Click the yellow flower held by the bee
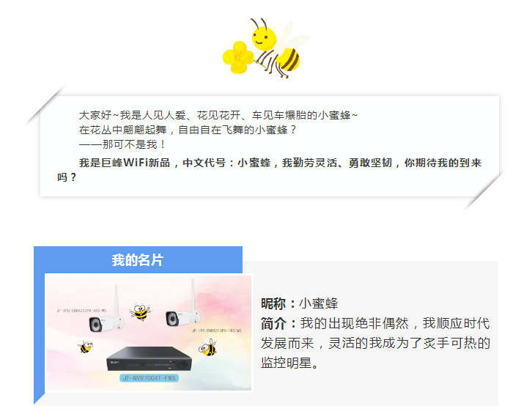The image size is (532, 414). pyautogui.click(x=238, y=57)
